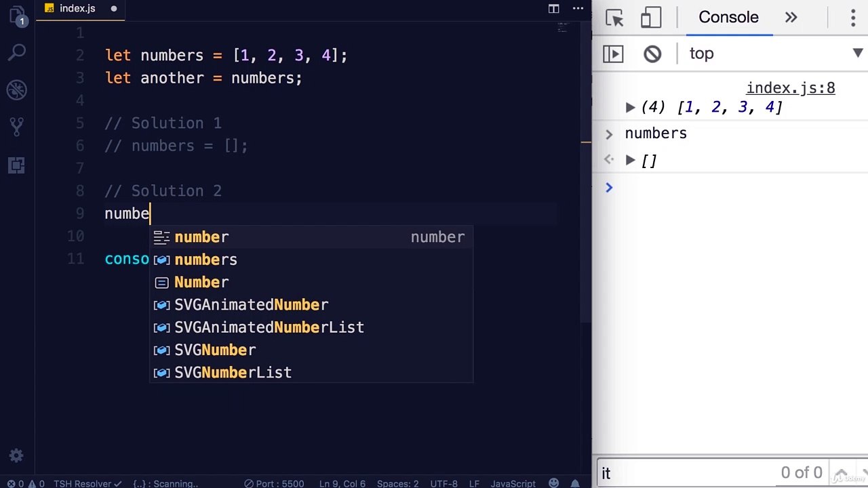Open the Source Control view
The width and height of the screenshot is (868, 488).
pyautogui.click(x=17, y=126)
